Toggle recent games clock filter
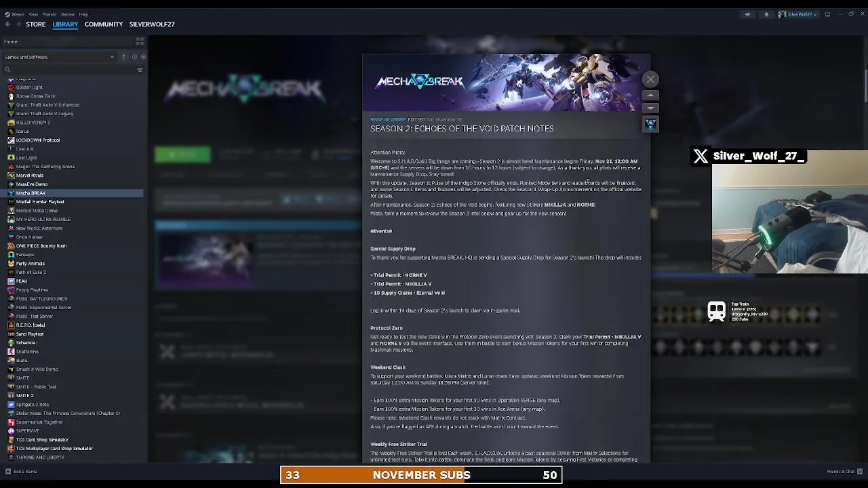The image size is (868, 488). pos(134,57)
